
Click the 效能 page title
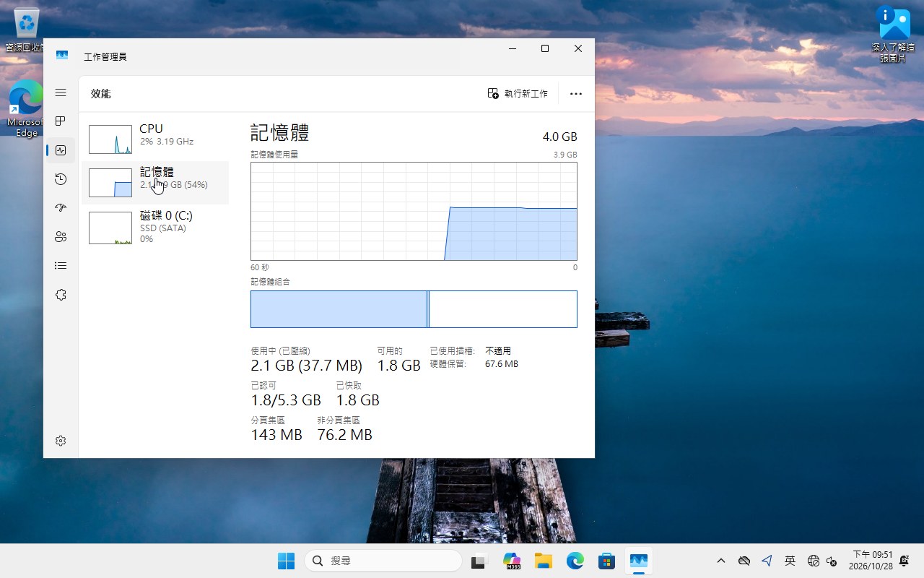coord(101,94)
